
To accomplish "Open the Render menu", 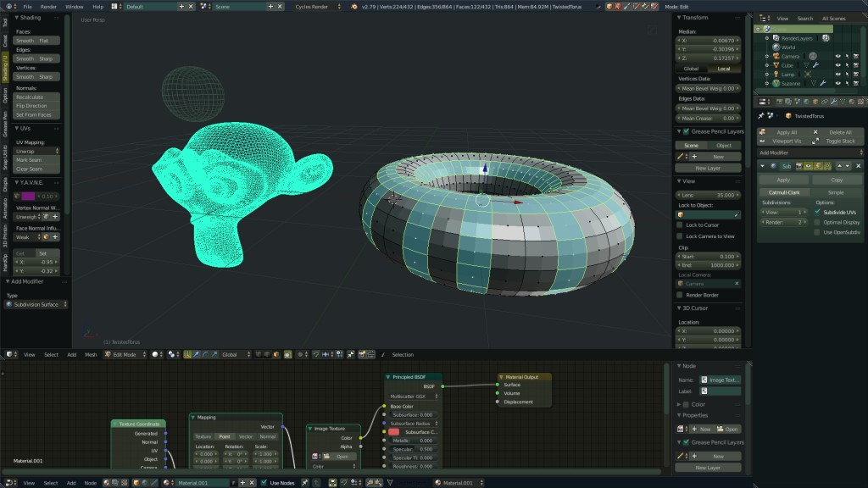I will pyautogui.click(x=48, y=7).
